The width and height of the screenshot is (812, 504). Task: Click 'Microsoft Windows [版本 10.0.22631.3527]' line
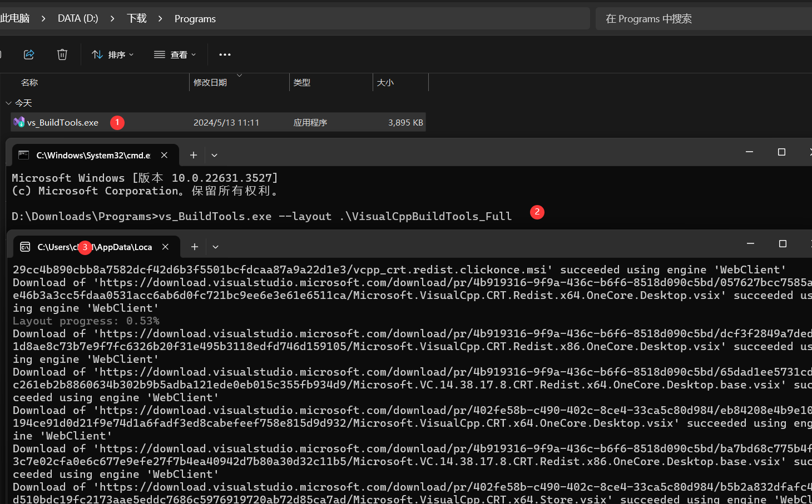tap(145, 178)
